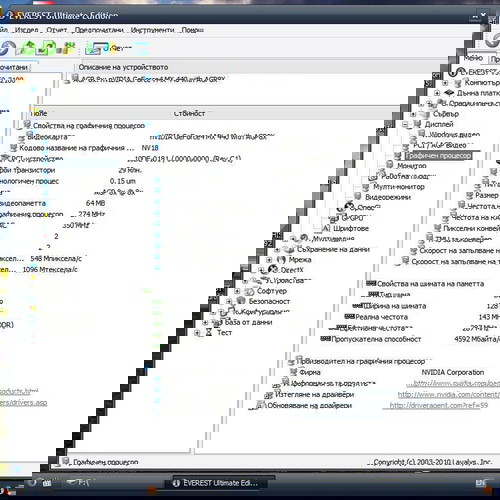
Task: Expand the Мрежа tree node
Action: click(269, 259)
